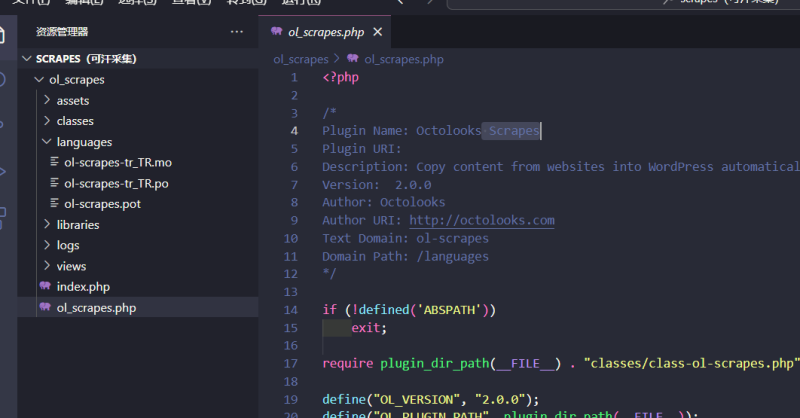Click ol_scrapes folder in the breadcrumb
The width and height of the screenshot is (800, 418).
click(301, 59)
